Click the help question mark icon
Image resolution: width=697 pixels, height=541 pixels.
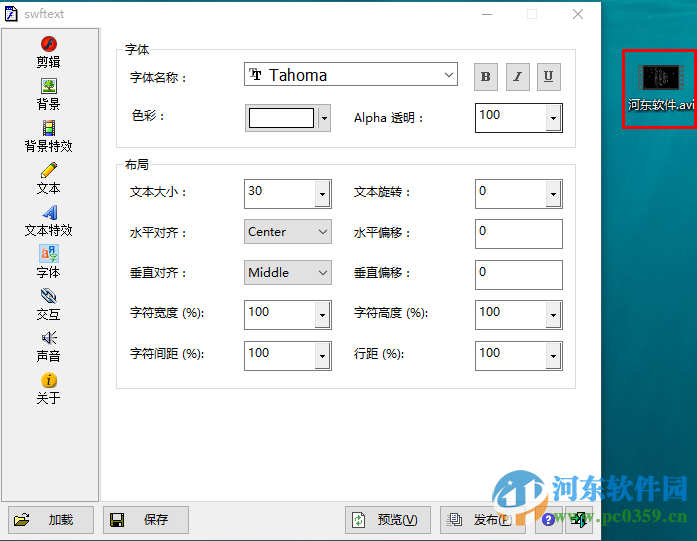[x=549, y=519]
